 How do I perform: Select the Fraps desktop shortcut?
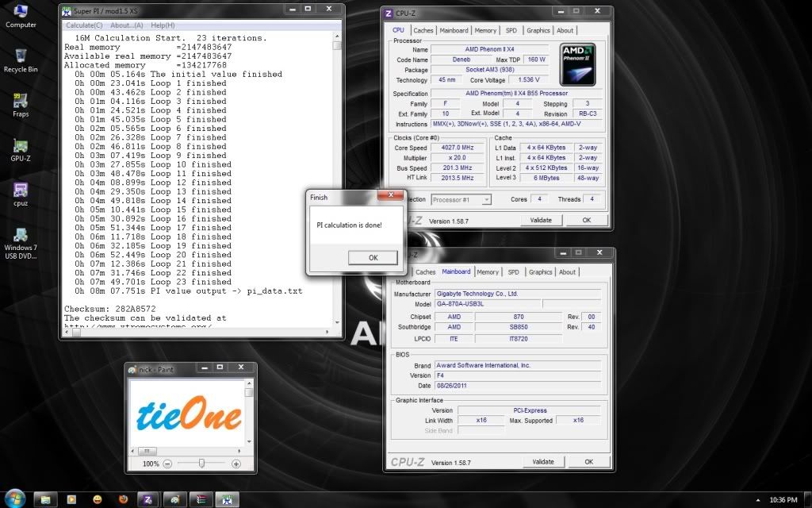tap(21, 106)
